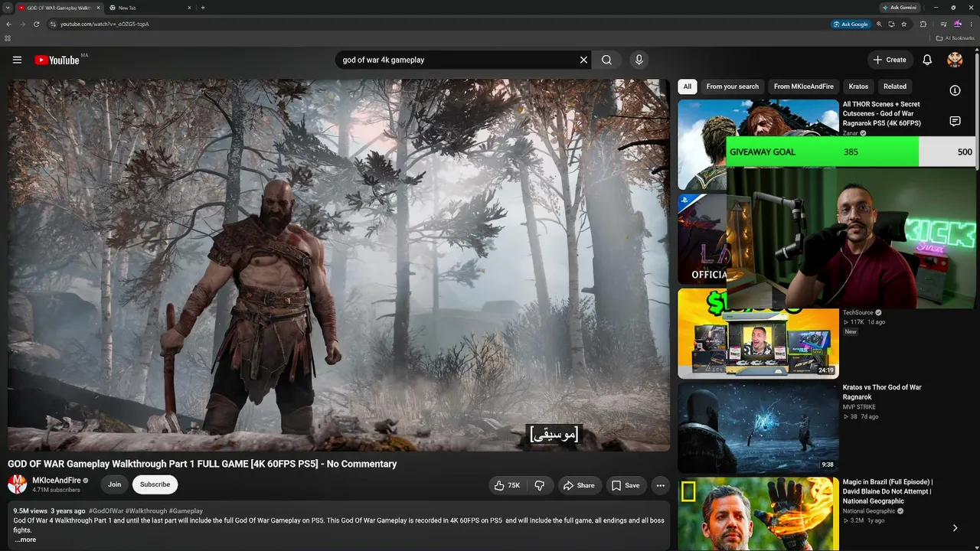Image resolution: width=980 pixels, height=551 pixels.
Task: Open the YouTube account avatar menu
Action: 955,60
